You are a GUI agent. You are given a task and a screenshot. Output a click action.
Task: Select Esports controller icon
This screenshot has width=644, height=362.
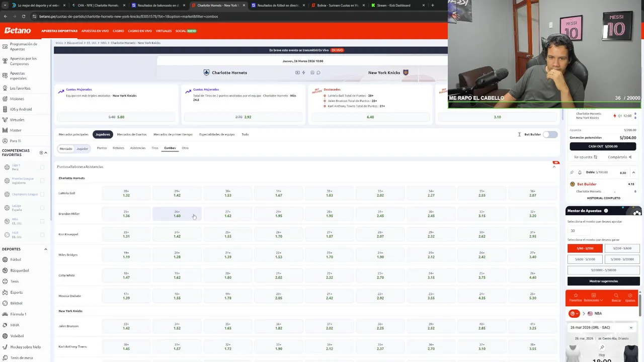(5, 292)
